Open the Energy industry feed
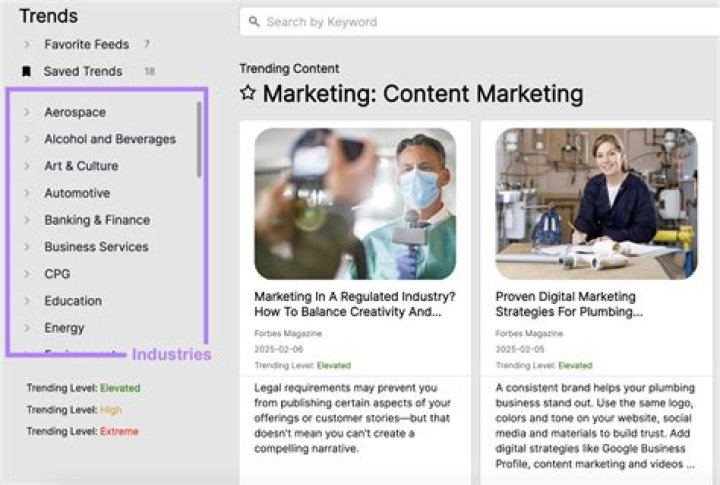Viewport: 720px width, 485px height. pyautogui.click(x=64, y=328)
